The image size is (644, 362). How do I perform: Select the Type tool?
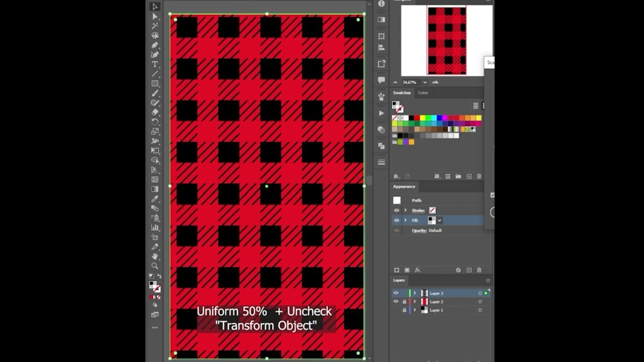[x=155, y=64]
